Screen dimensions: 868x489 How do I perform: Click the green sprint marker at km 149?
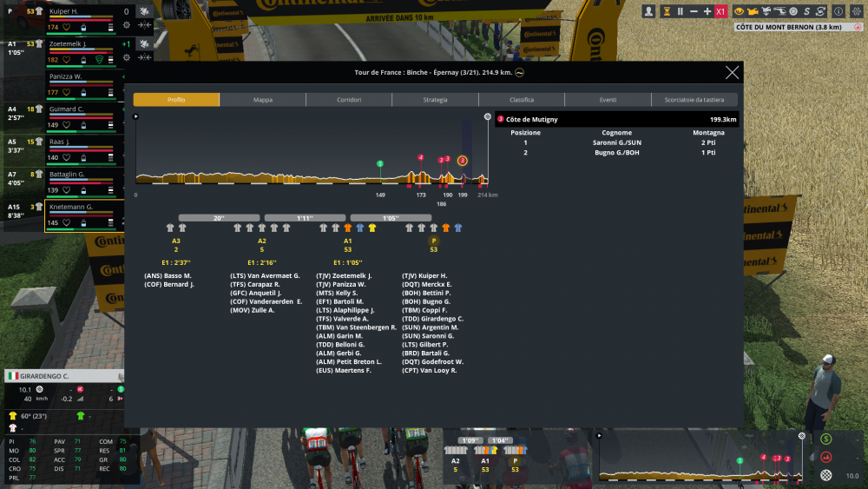380,163
